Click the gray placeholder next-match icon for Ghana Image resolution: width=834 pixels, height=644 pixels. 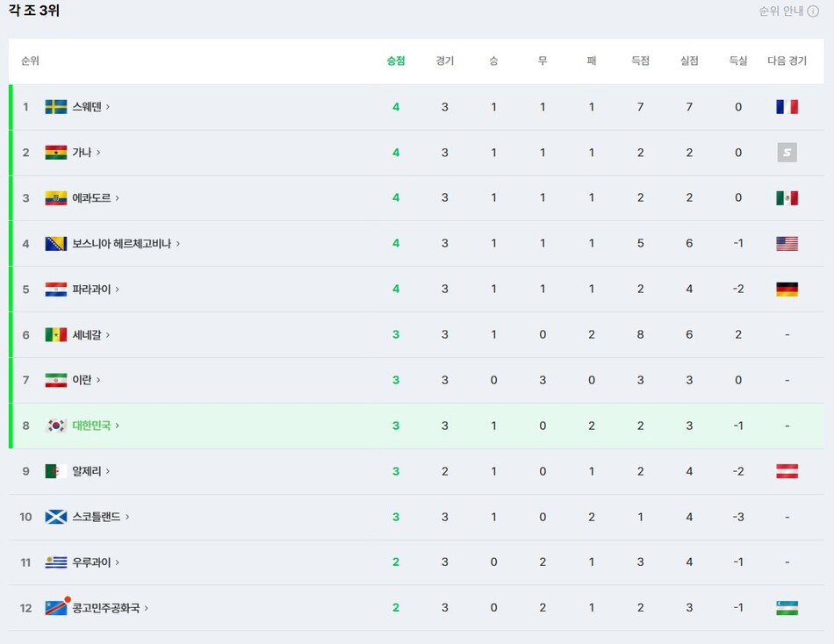[x=787, y=153]
